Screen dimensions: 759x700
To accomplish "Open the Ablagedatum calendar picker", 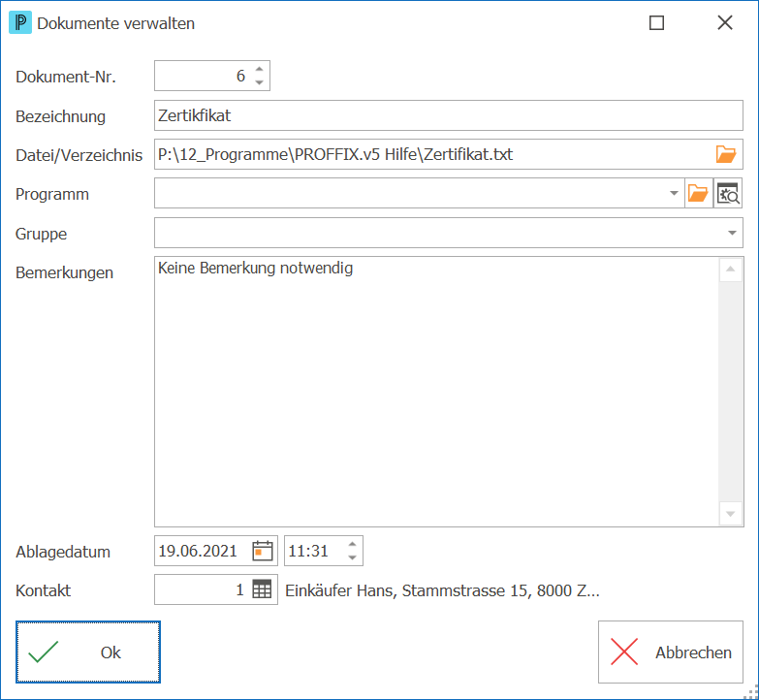I will [x=263, y=551].
